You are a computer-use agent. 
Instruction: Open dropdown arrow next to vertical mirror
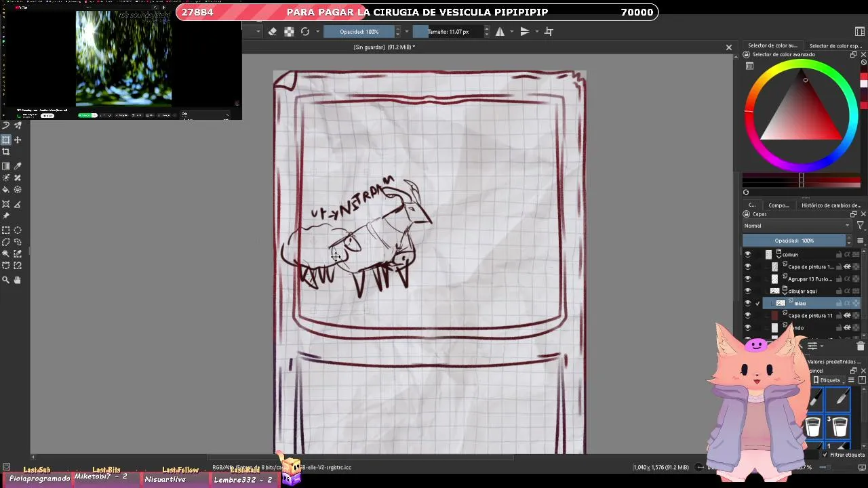point(537,31)
